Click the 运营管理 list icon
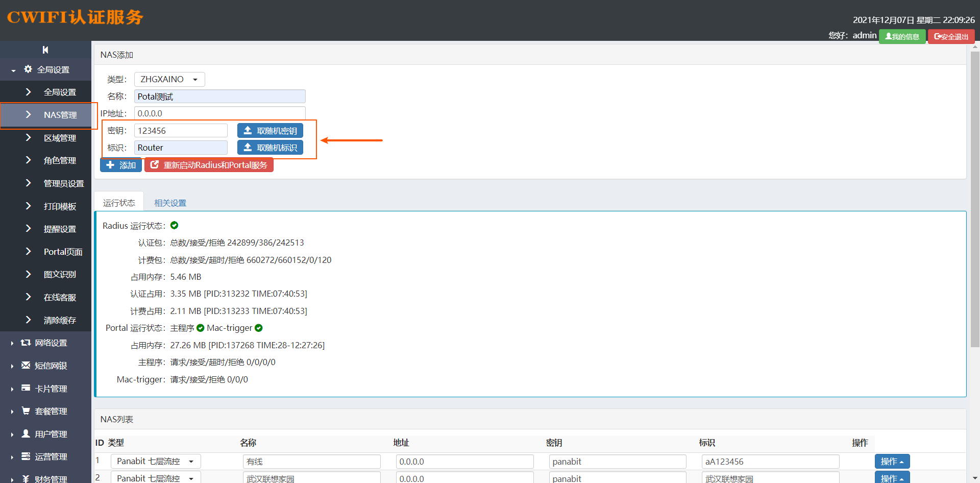 point(26,456)
